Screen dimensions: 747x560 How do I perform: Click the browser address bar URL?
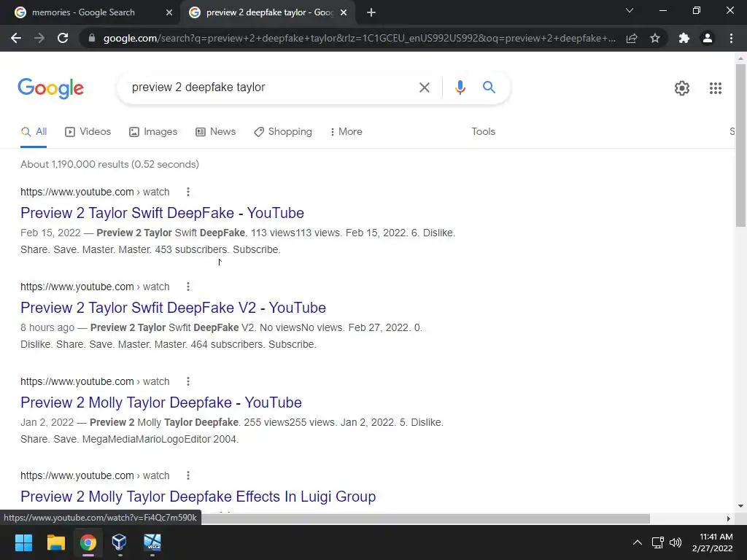[360, 38]
